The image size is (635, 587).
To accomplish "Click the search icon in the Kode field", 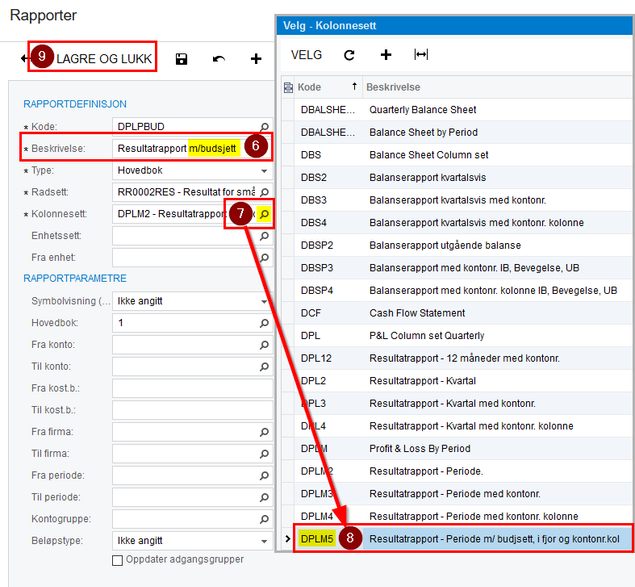I will pos(264,127).
